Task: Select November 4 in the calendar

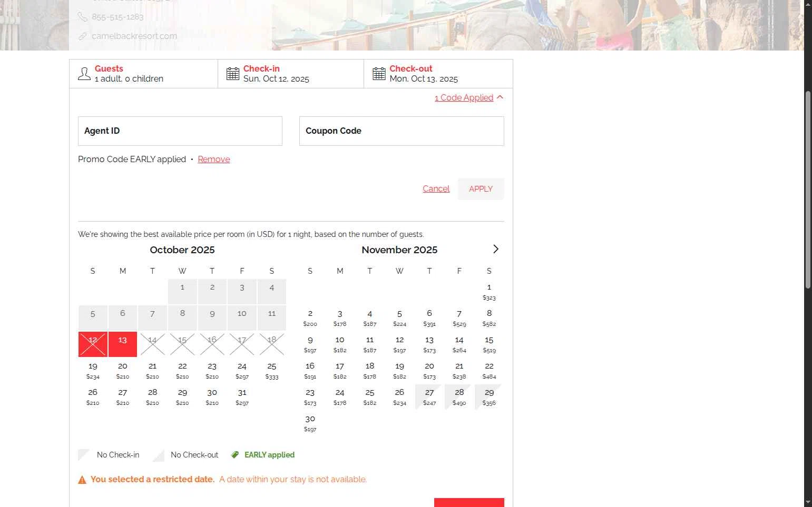Action: [x=370, y=318]
